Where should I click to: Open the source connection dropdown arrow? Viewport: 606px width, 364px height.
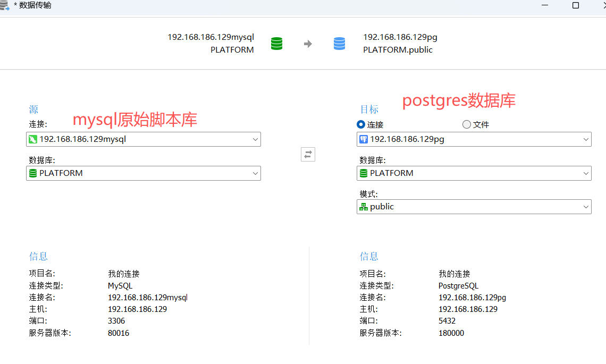point(255,140)
